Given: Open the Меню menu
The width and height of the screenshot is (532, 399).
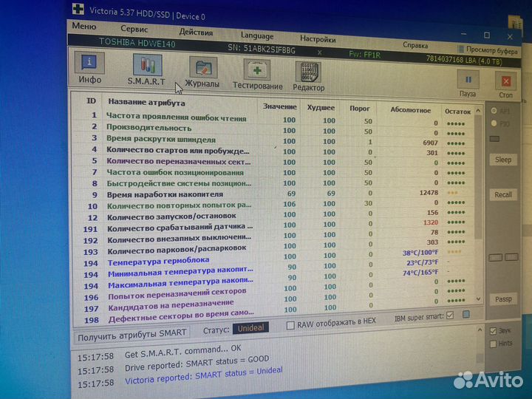Looking at the screenshot, I should coord(83,26).
